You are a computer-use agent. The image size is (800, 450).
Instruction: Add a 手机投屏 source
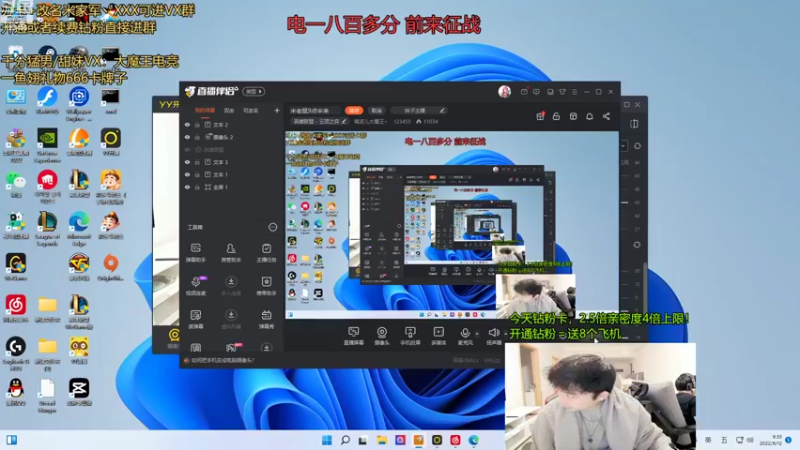(410, 336)
